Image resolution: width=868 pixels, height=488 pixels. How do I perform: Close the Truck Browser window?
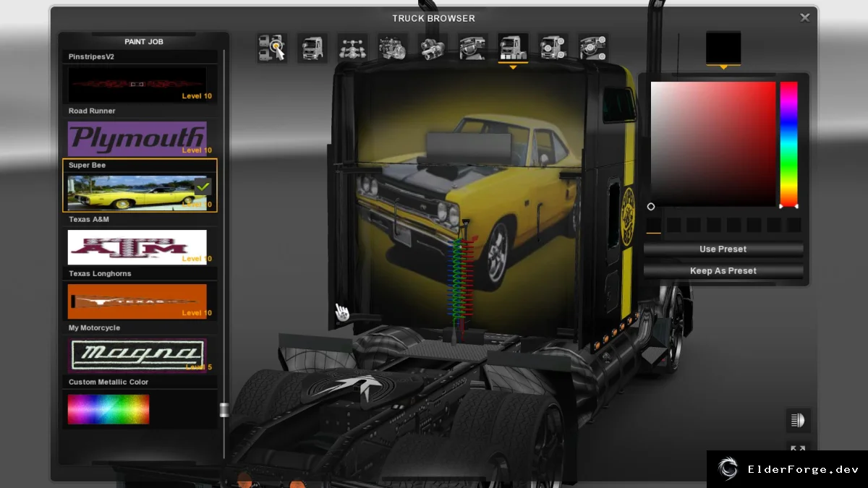tap(804, 17)
